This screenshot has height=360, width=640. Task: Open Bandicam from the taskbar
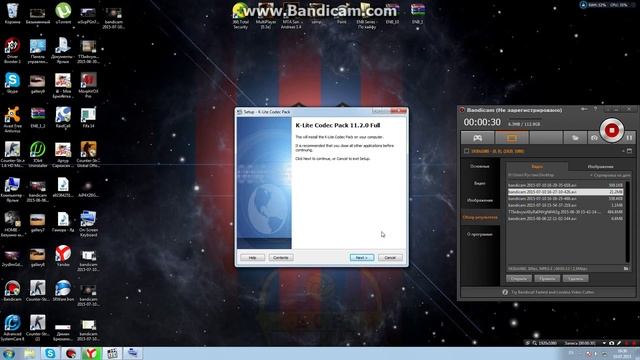click(71, 353)
